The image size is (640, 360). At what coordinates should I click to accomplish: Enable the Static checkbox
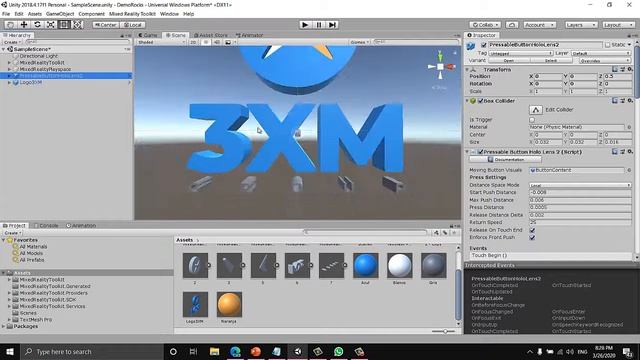pyautogui.click(x=607, y=45)
